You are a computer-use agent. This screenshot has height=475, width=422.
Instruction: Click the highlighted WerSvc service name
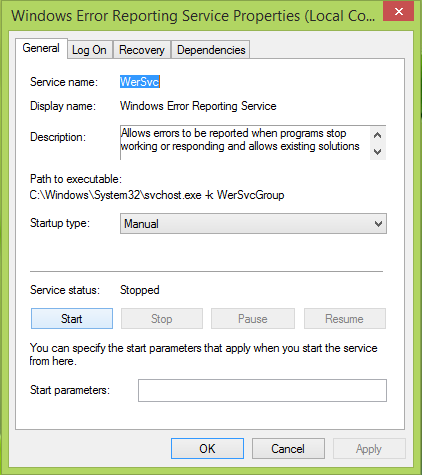140,82
